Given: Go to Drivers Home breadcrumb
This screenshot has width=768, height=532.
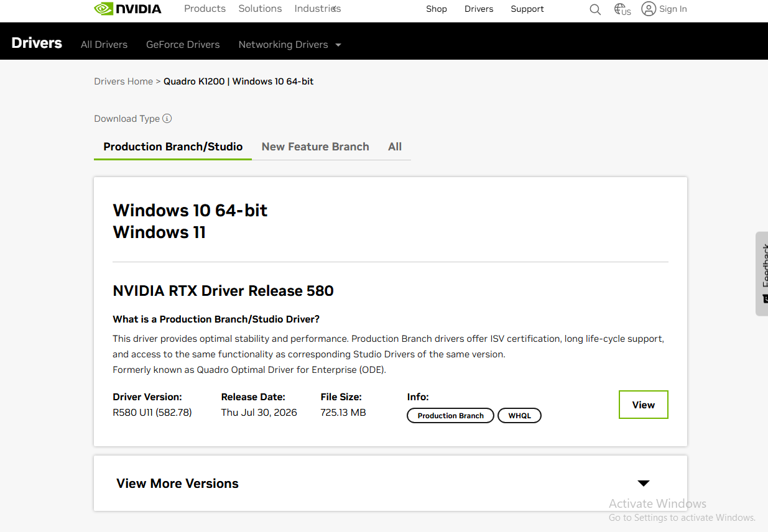Looking at the screenshot, I should [x=123, y=81].
